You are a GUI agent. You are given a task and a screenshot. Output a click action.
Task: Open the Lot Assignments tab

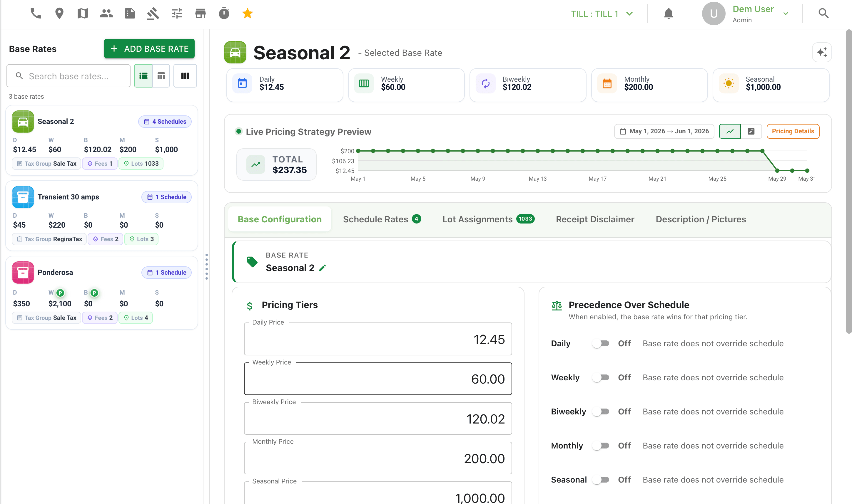tap(488, 219)
